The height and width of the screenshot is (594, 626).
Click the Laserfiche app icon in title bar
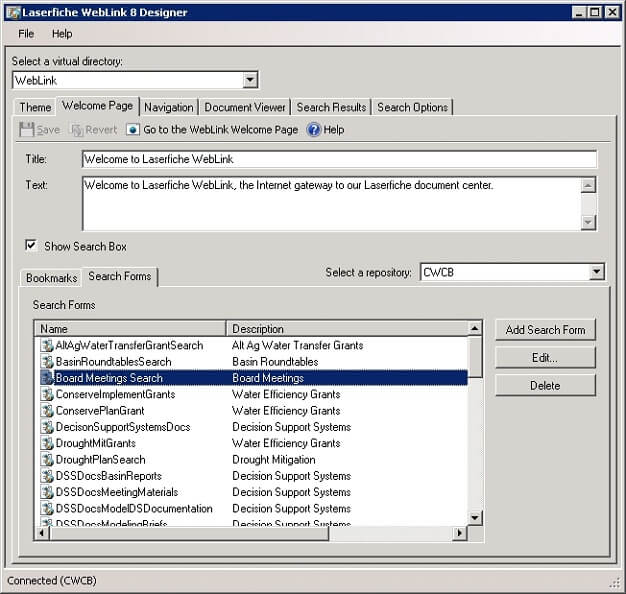point(13,12)
